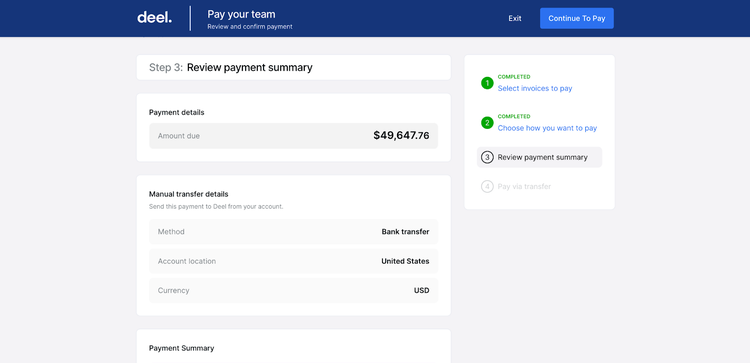Image resolution: width=750 pixels, height=363 pixels.
Task: Click the greyed step 4 circle
Action: pos(487,187)
